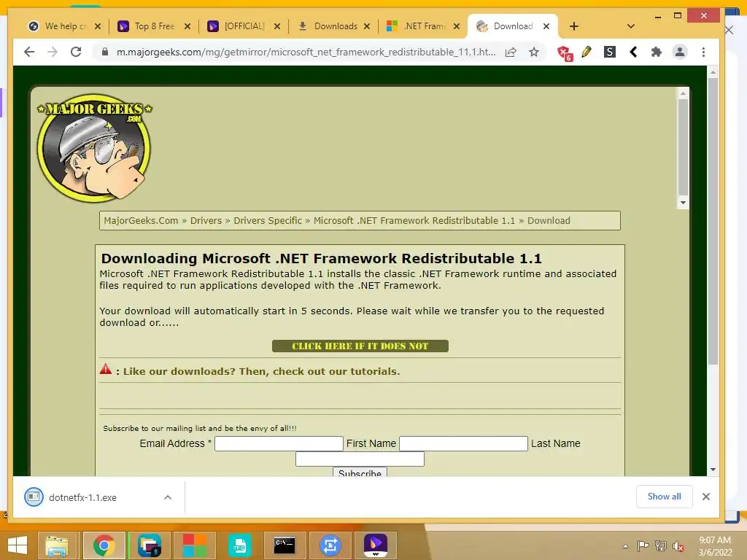This screenshot has width=747, height=560.
Task: Click the Subscribe button
Action: click(360, 472)
